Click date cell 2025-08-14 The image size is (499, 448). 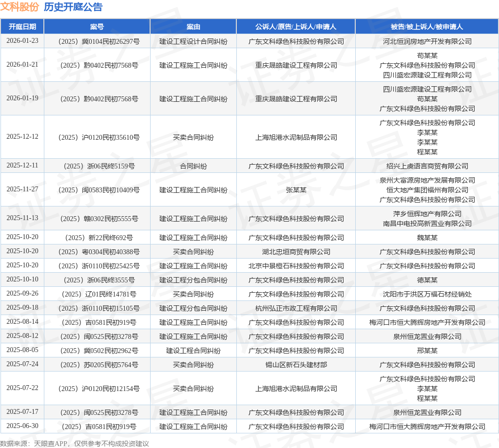point(22,321)
